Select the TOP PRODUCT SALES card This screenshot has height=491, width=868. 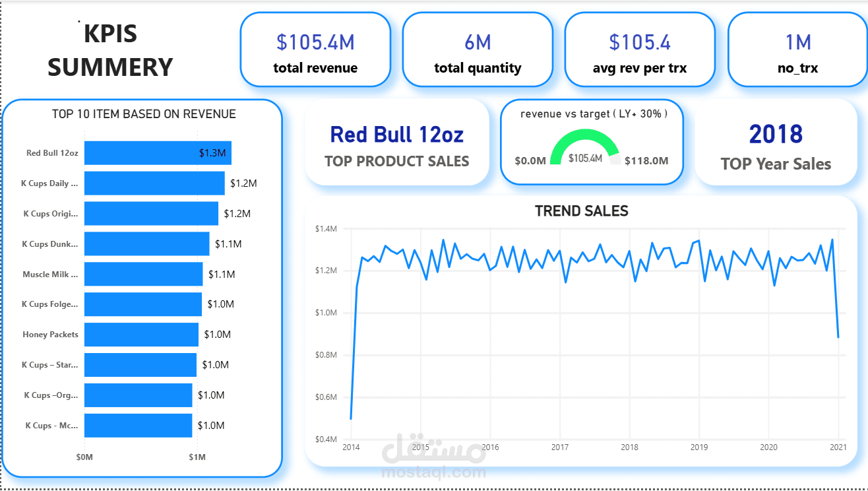click(x=397, y=143)
